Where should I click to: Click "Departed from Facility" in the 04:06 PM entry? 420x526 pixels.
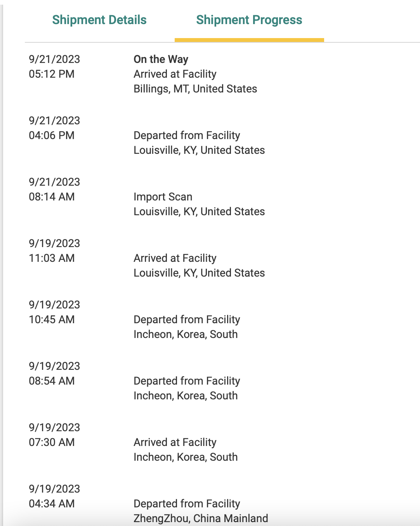pyautogui.click(x=187, y=135)
